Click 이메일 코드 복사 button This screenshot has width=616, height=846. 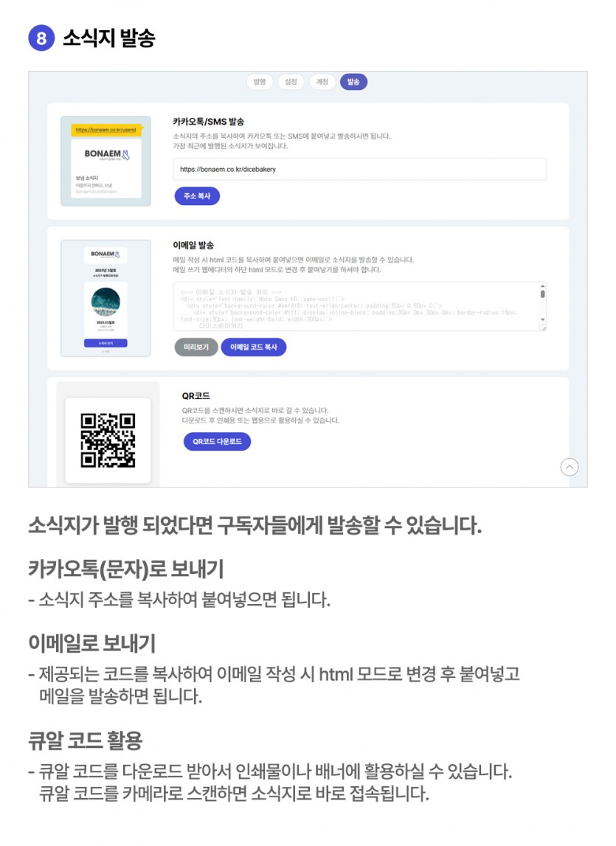(253, 347)
